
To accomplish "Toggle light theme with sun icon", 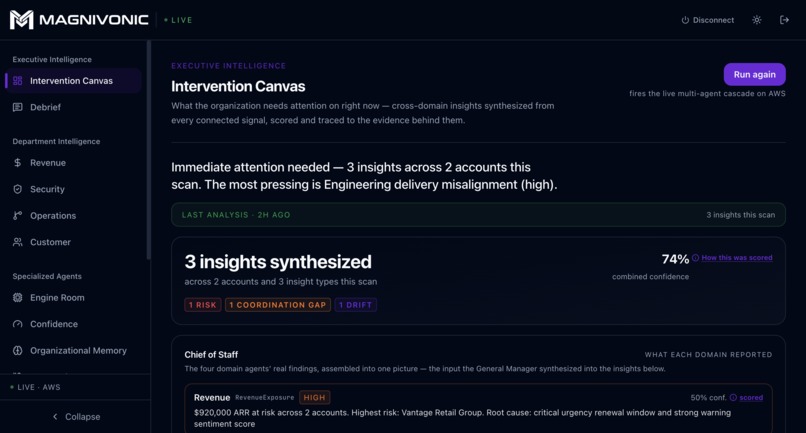I will tap(757, 20).
